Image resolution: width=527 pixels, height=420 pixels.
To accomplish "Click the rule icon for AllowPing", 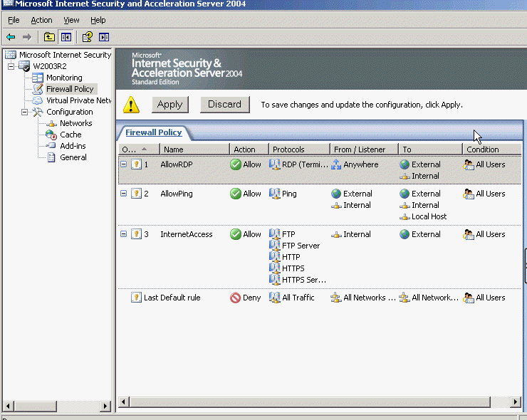I will point(136,194).
